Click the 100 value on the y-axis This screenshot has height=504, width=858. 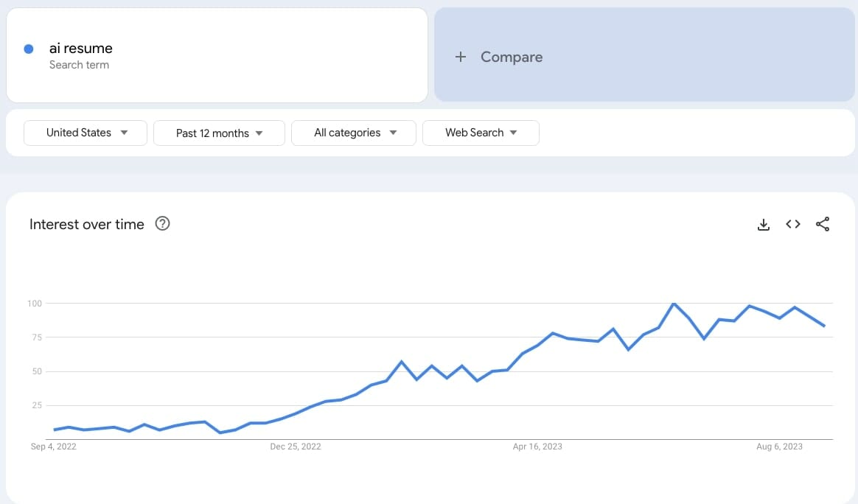(34, 304)
